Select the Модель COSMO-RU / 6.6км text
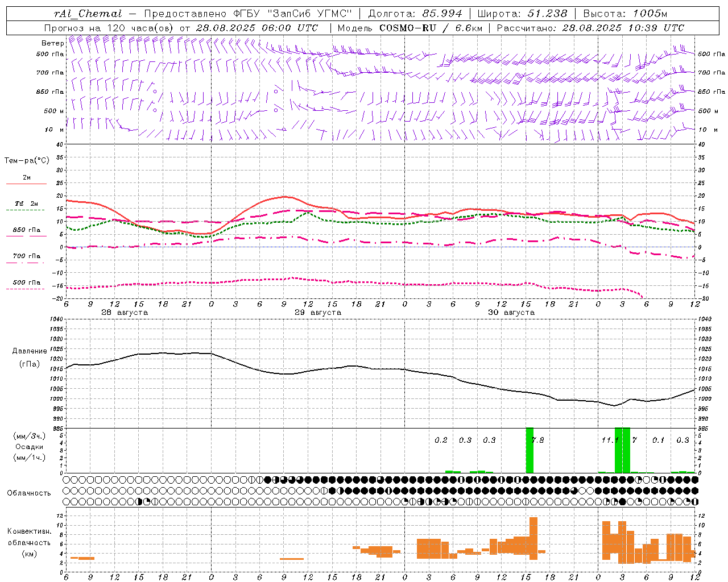728x582 pixels. coord(409,28)
